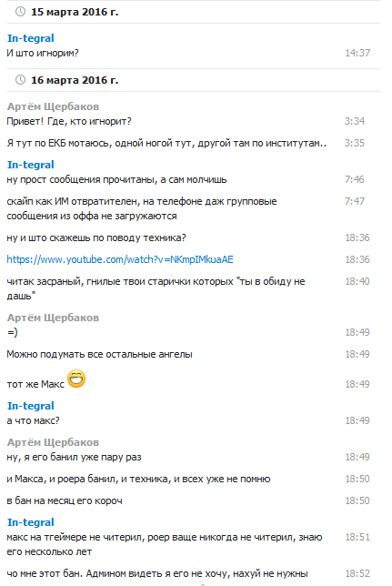This screenshot has height=586, width=392.
Task: Click the first In-tegral sender name under 15 марта
Action: (x=31, y=38)
